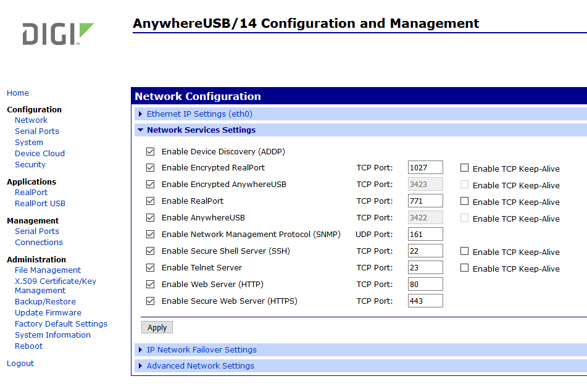The image size is (587, 392).
Task: Focus the HTTPS TCP port field
Action: click(425, 301)
